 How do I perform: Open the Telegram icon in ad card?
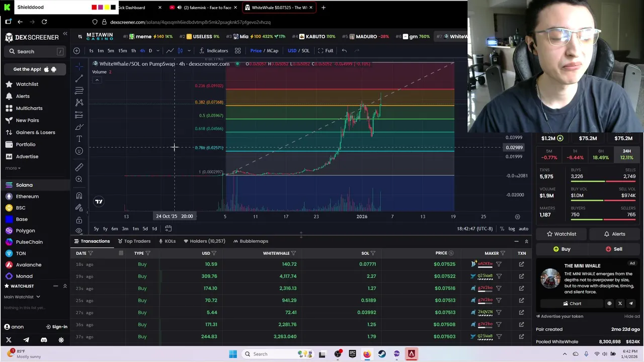pyautogui.click(x=631, y=304)
